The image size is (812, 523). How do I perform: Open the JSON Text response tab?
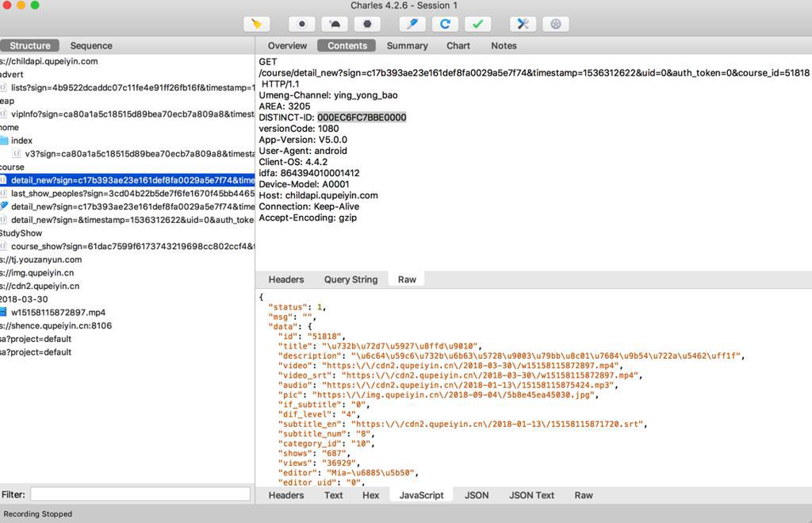[531, 495]
